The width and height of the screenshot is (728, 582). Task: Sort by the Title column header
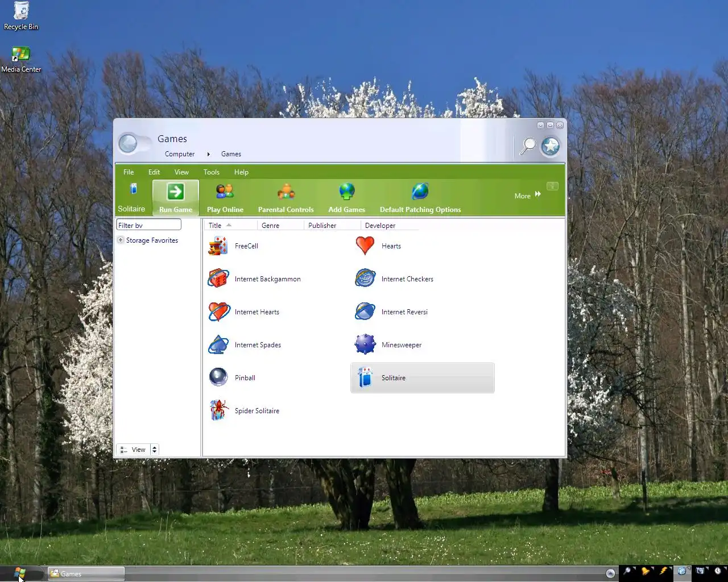(230, 226)
